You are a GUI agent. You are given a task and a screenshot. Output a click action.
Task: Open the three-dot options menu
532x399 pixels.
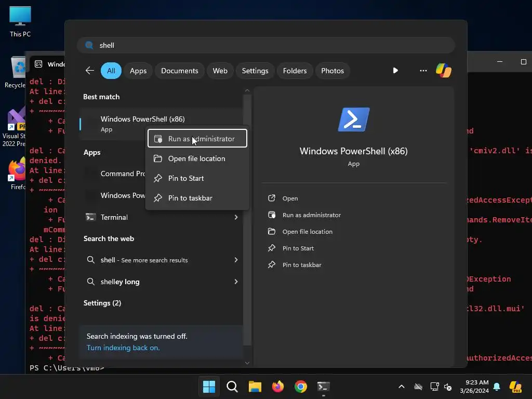423,71
